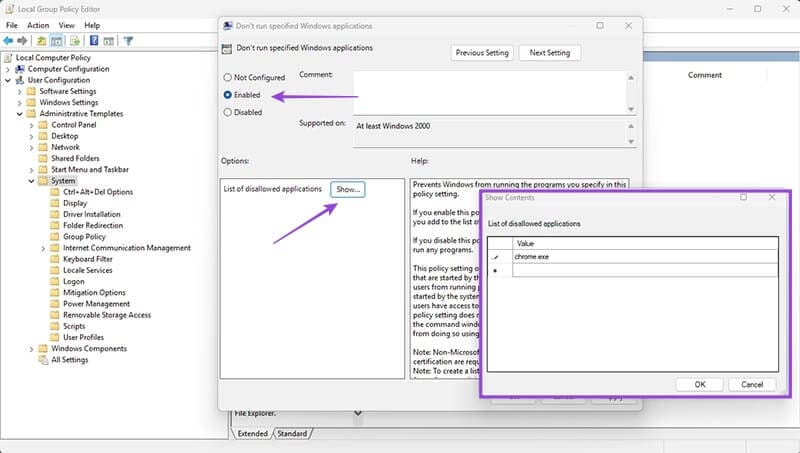The image size is (800, 453).
Task: Select the Not Configured radio button
Action: [x=228, y=77]
